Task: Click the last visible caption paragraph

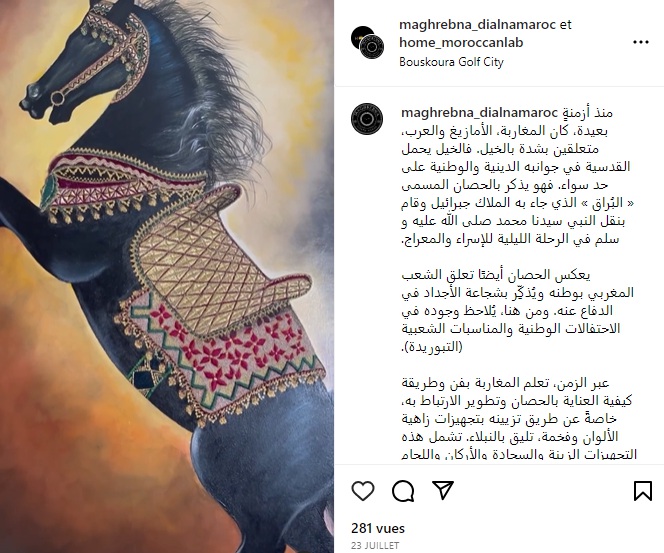Action: pos(517,418)
